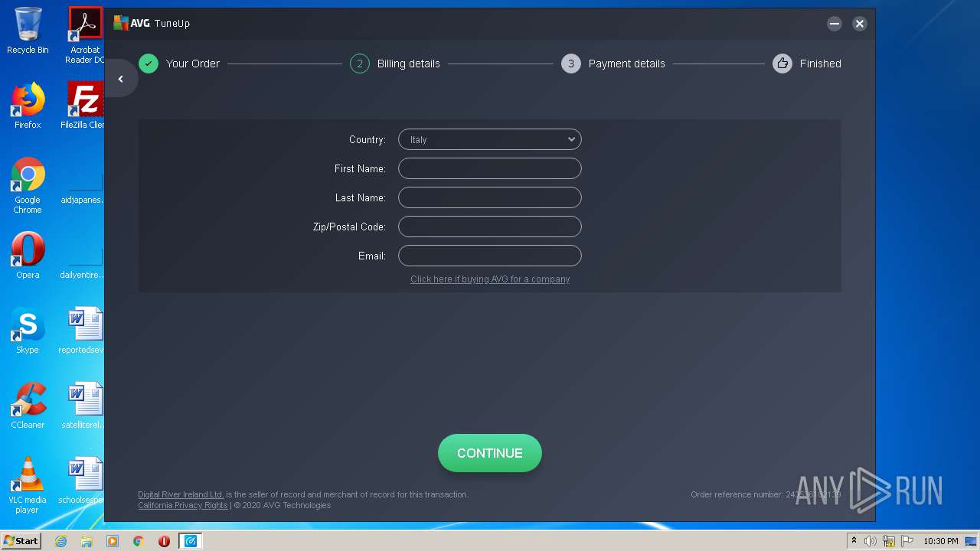Click the active AVG TuneUp taskbar button
Viewport: 980px width, 551px height.
coord(191,541)
